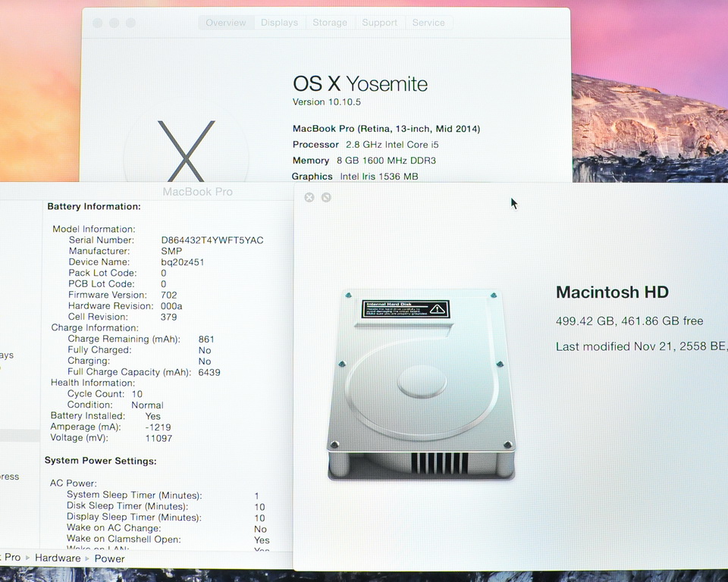The image size is (728, 582).
Task: Click the System Power Settings heading
Action: (100, 461)
